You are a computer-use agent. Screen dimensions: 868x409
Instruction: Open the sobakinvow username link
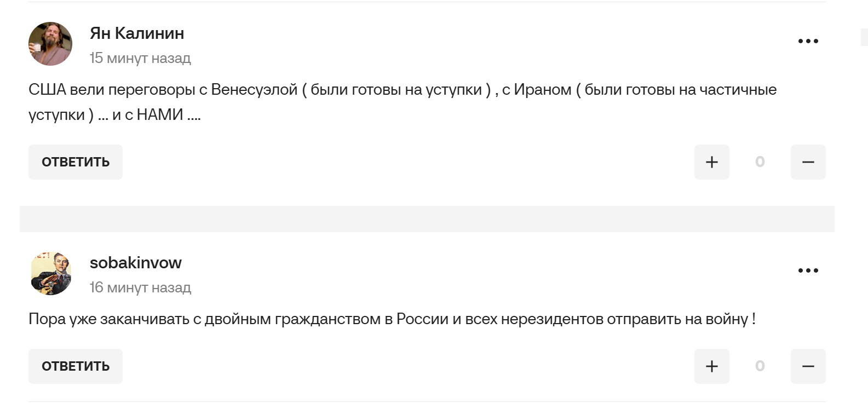pyautogui.click(x=135, y=263)
